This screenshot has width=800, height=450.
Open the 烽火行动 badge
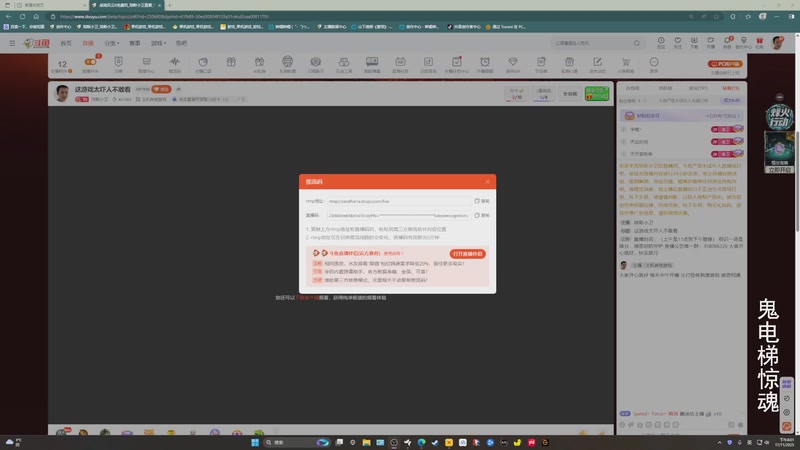point(779,117)
